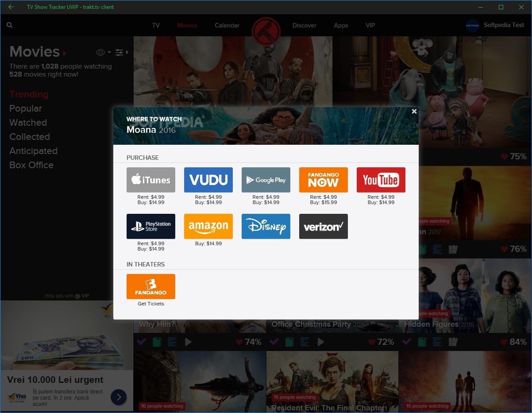This screenshot has height=413, width=532.
Task: Click the 72% heart rating
Action: [381, 342]
